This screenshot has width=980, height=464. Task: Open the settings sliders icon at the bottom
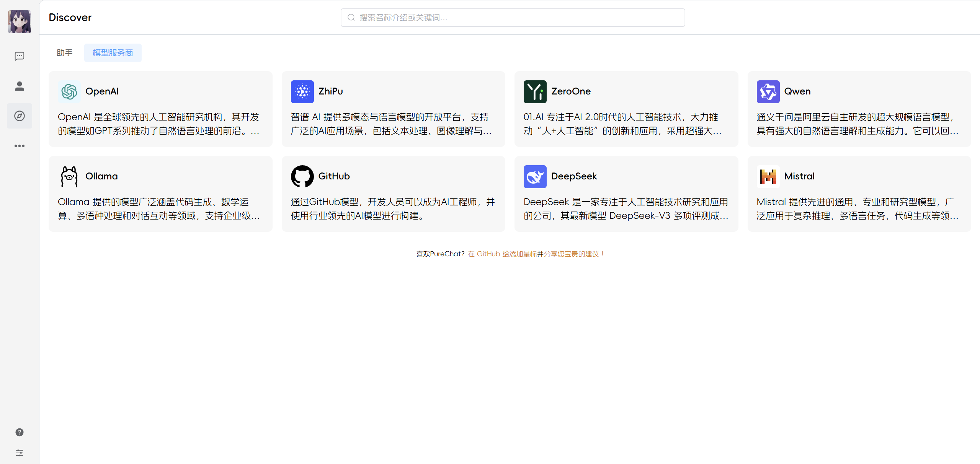(x=20, y=453)
